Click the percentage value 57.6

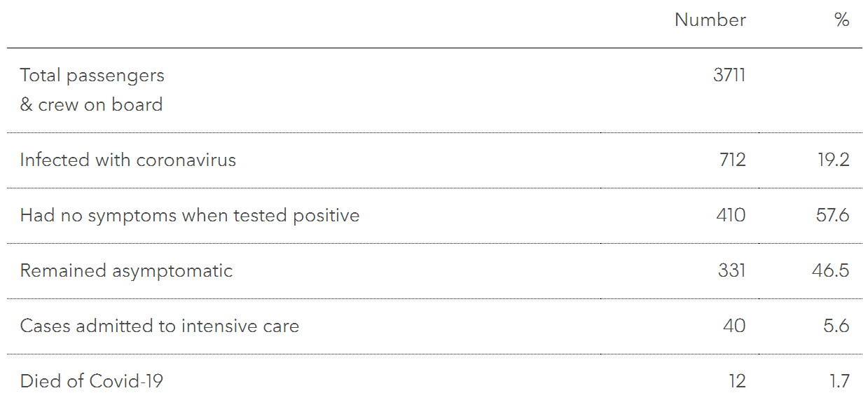click(x=832, y=215)
